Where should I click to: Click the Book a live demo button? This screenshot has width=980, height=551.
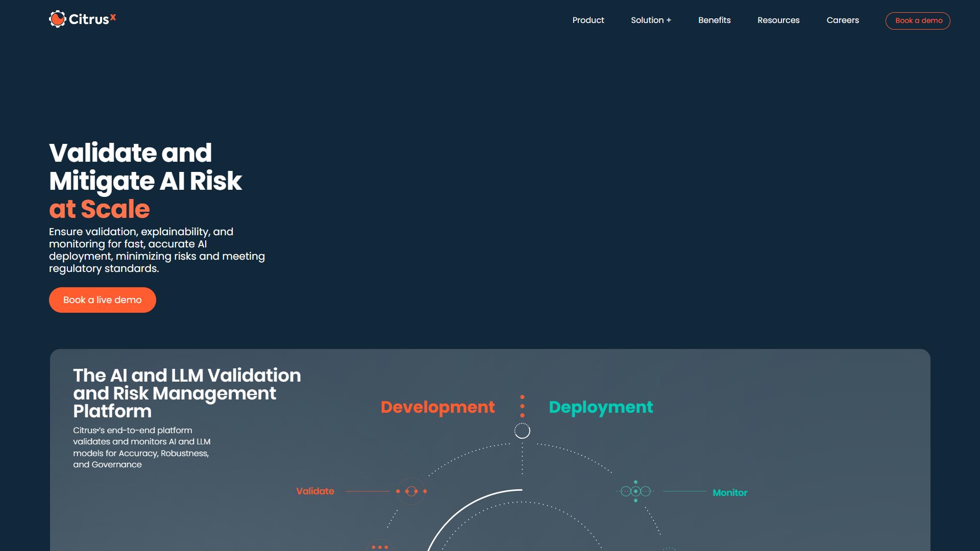[103, 300]
